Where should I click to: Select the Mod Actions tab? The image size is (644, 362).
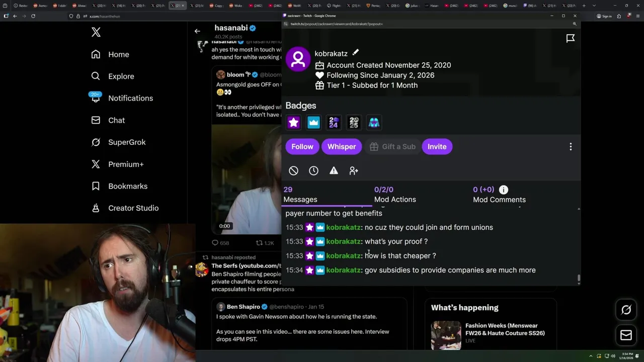tap(395, 195)
